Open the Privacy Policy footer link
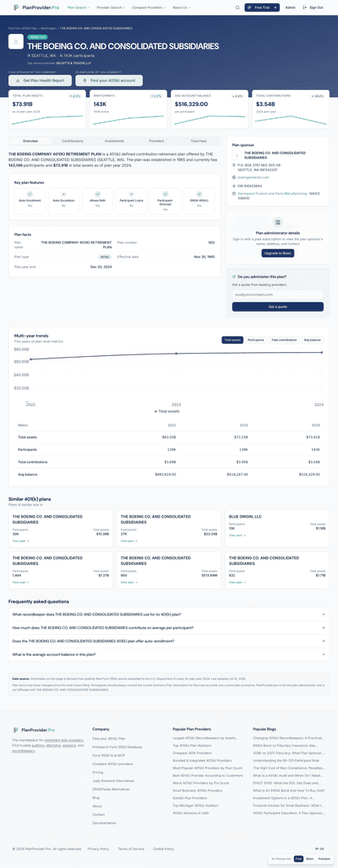This screenshot has height=868, width=338. (98, 849)
